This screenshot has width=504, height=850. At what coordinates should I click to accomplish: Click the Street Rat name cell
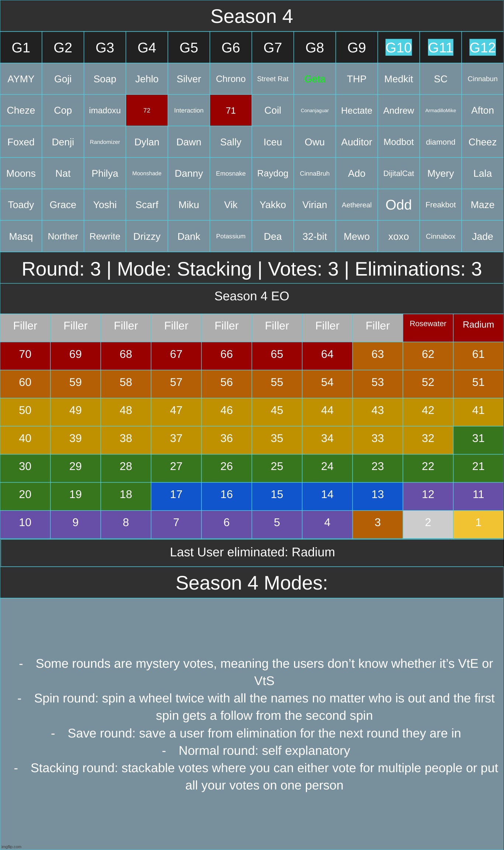tap(273, 79)
